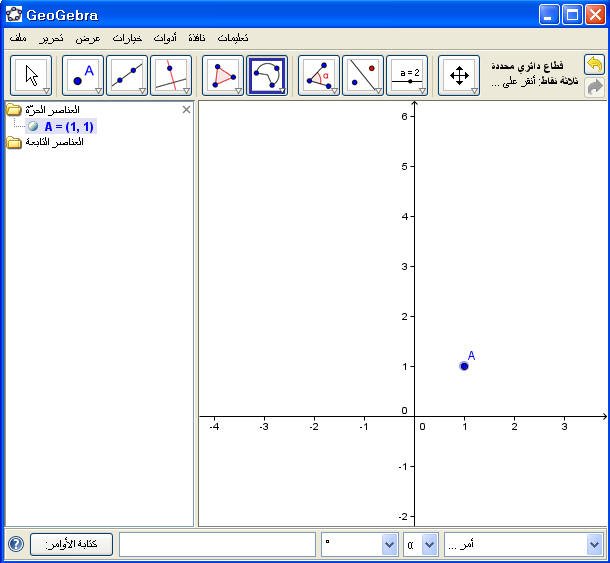Expand the dependent objects folder العناصر التابعة
This screenshot has width=610, height=563.
(14, 143)
